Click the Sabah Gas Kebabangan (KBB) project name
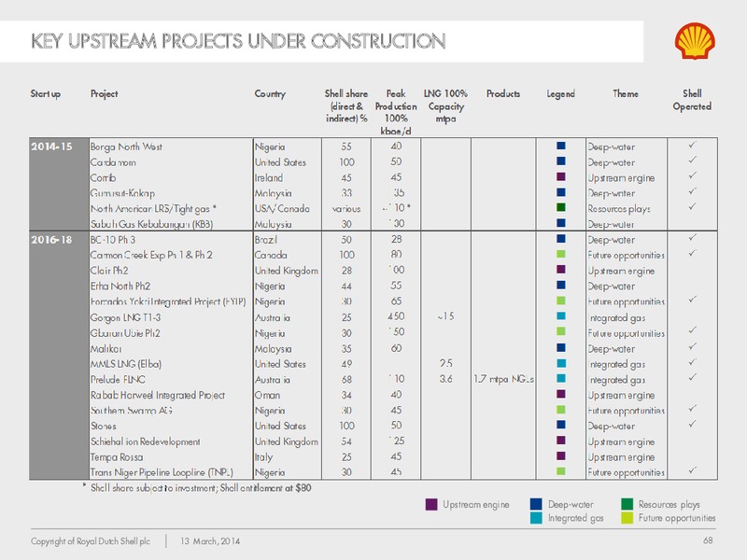Viewport: 747px width, 560px height. (151, 224)
